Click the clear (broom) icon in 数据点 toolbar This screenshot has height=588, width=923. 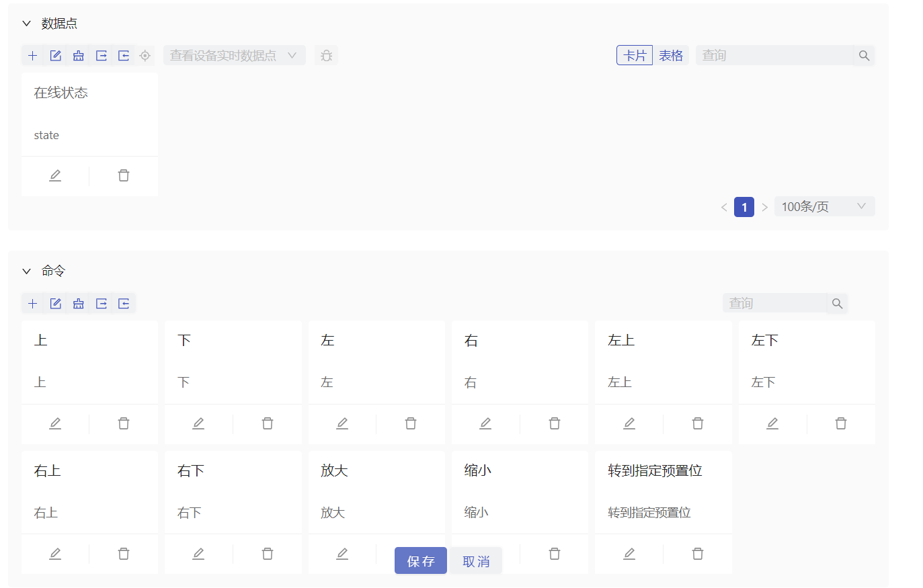(79, 56)
